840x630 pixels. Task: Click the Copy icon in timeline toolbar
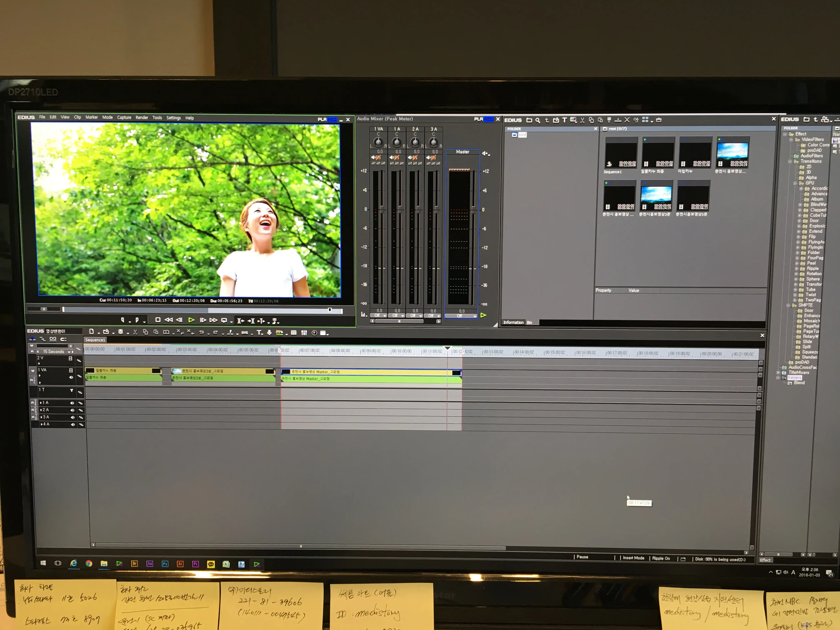(145, 332)
